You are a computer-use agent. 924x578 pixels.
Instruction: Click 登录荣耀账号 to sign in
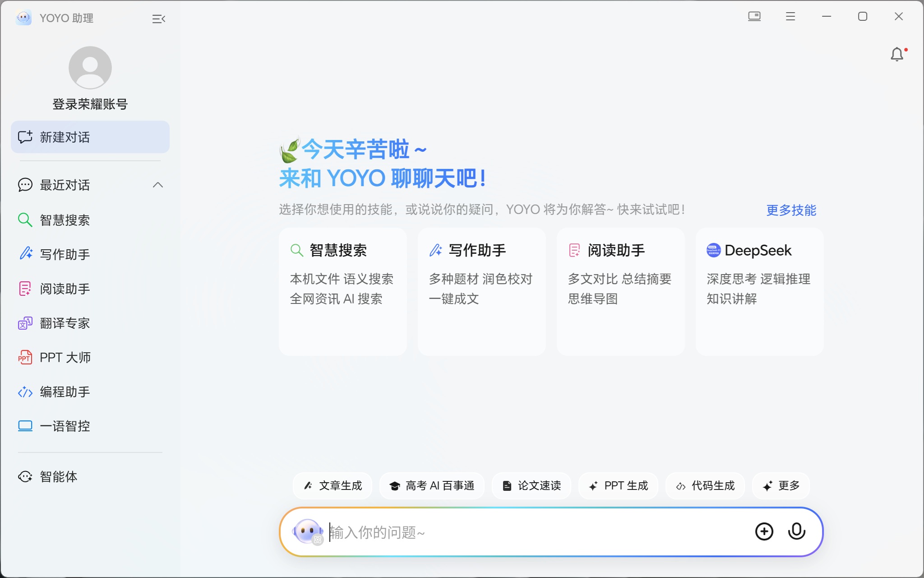coord(90,104)
